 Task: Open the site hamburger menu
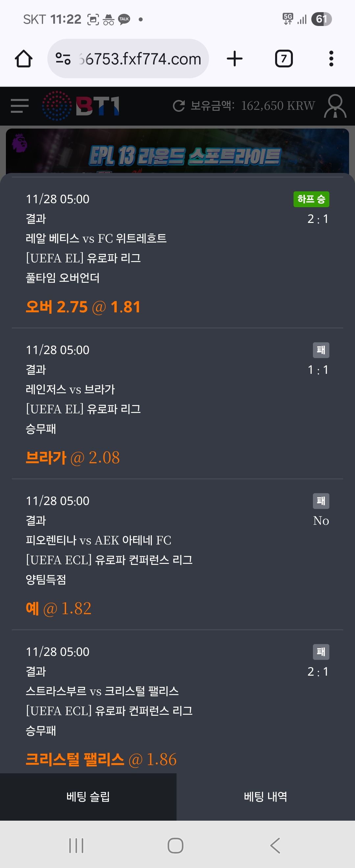19,106
